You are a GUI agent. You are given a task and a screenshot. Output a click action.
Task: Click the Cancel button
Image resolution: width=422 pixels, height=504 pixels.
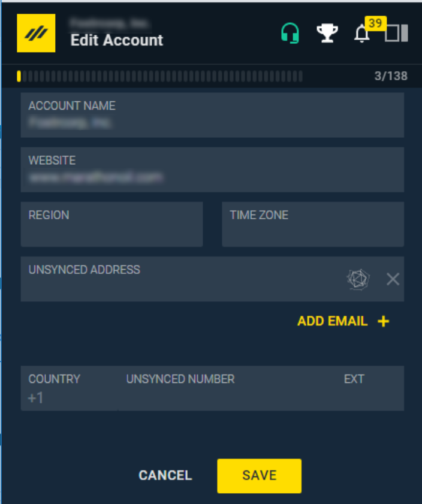tap(165, 475)
